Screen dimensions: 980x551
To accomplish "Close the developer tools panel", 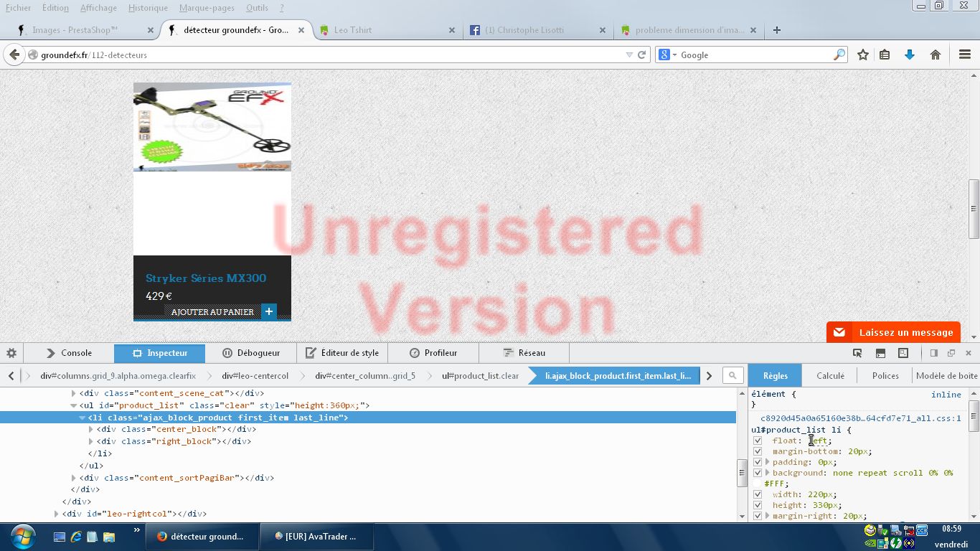I will pos(969,353).
